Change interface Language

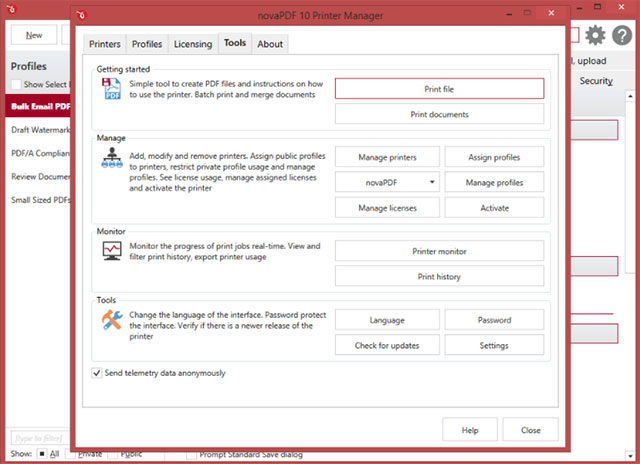[x=387, y=320]
